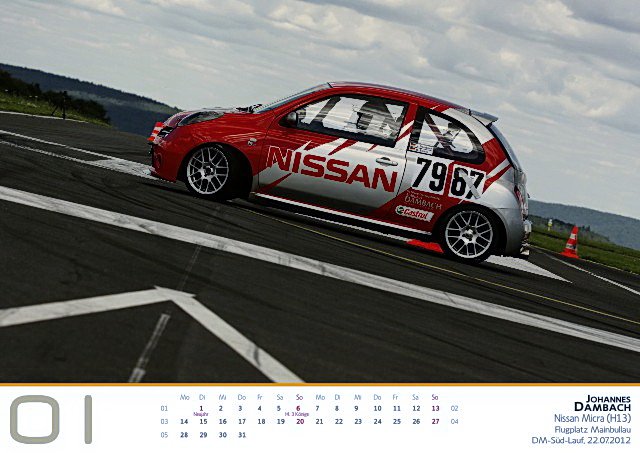Pick the date 19
This screenshot has width=640, height=453.
tap(281, 422)
